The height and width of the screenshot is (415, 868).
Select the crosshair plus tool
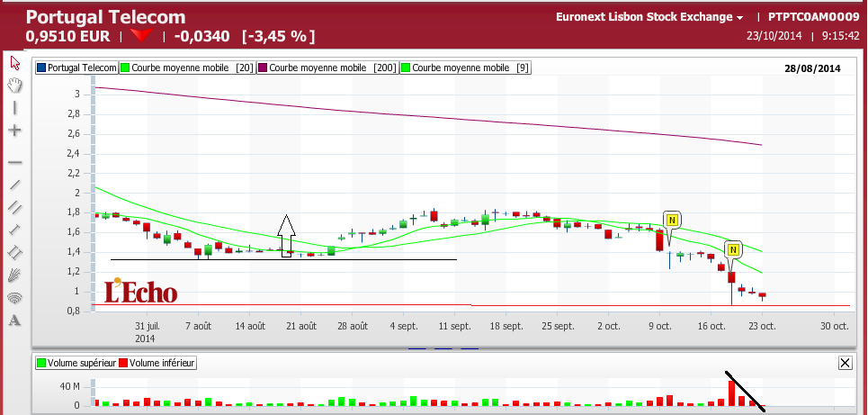[x=15, y=131]
